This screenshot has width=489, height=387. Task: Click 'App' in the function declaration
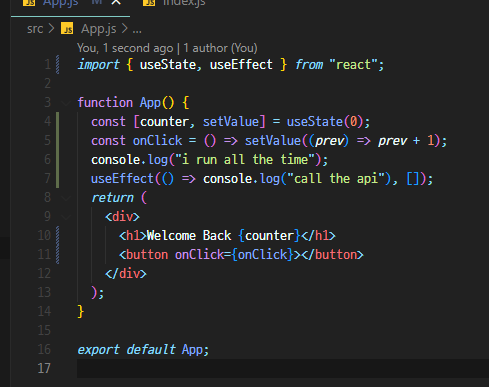(x=150, y=103)
